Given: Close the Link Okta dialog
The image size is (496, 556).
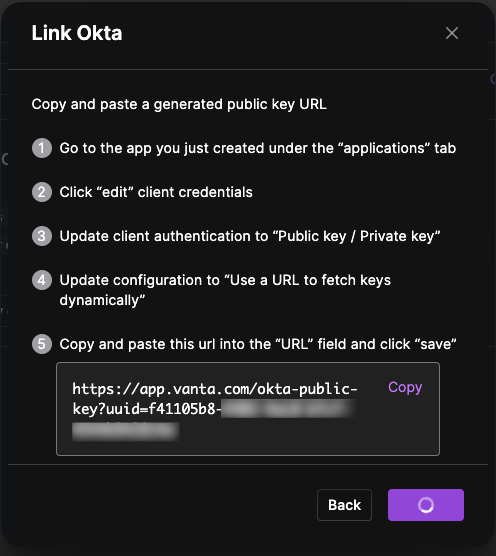Looking at the screenshot, I should pos(452,33).
